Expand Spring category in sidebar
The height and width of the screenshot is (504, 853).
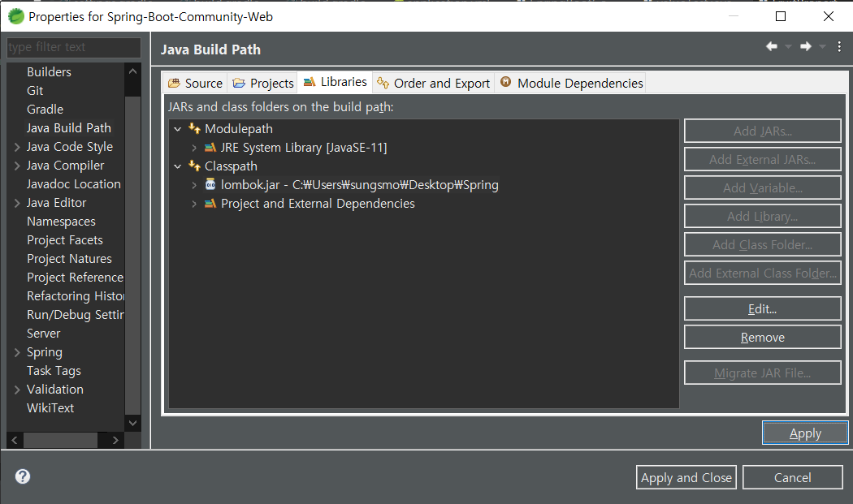pos(17,352)
